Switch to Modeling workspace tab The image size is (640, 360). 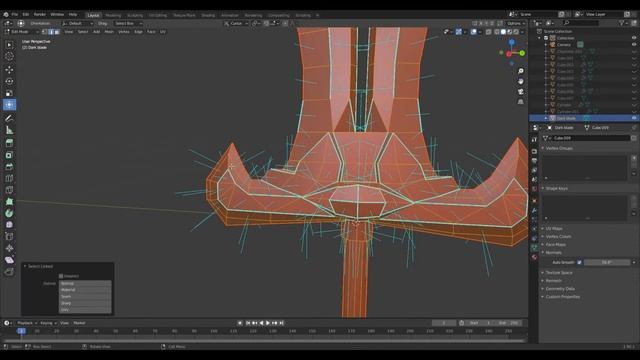click(113, 15)
